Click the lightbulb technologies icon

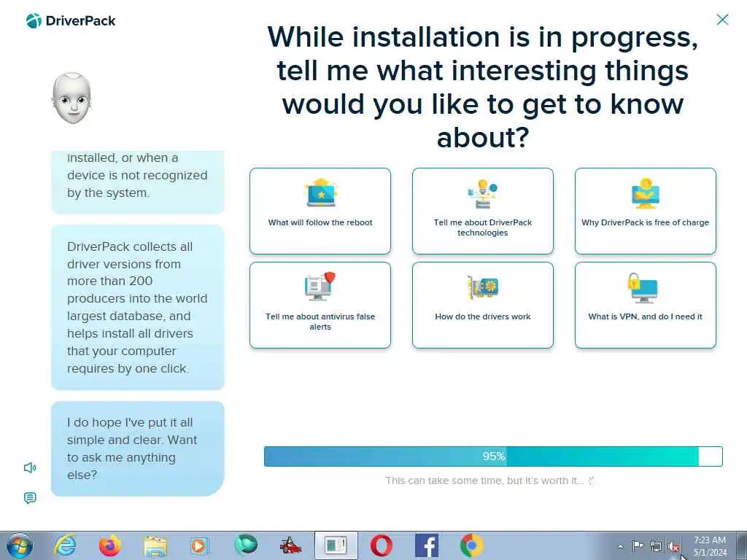(483, 193)
